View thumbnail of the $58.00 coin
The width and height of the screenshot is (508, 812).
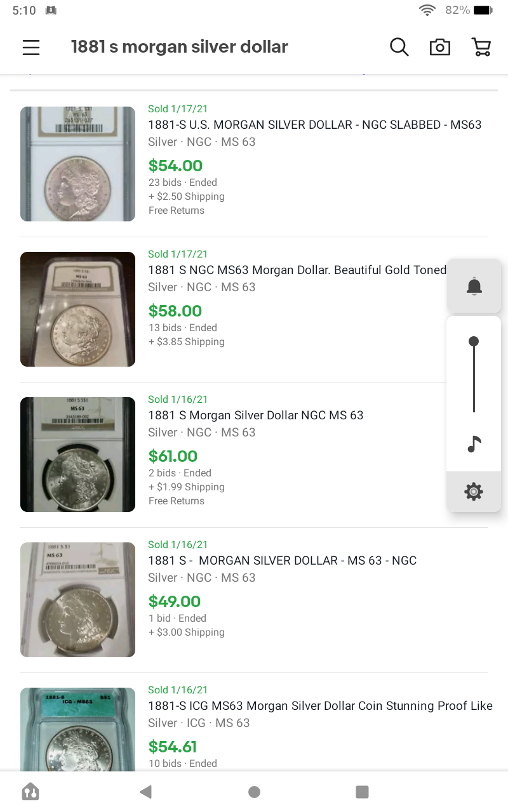click(77, 309)
